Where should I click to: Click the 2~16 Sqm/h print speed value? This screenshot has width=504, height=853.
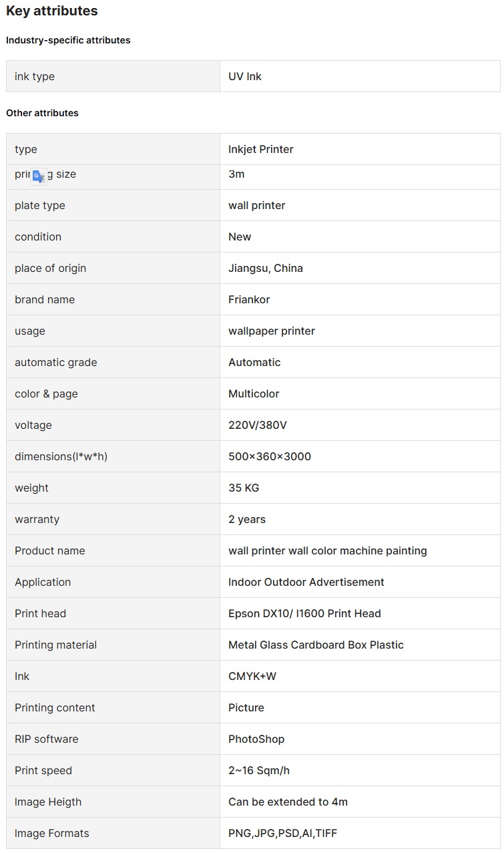click(259, 770)
